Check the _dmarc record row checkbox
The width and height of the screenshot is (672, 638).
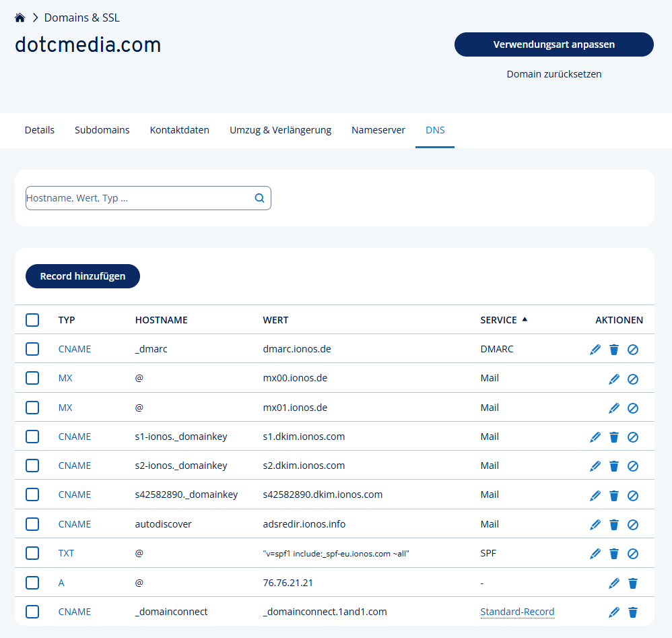pos(32,349)
